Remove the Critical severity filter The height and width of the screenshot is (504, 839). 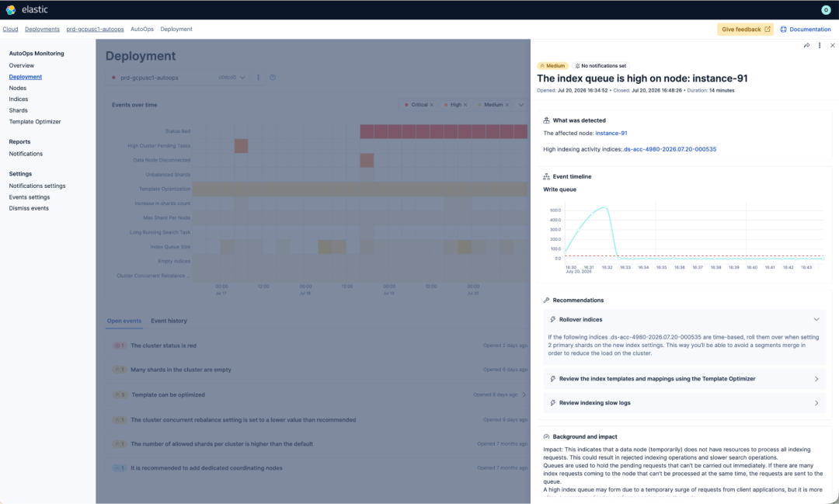pos(432,105)
